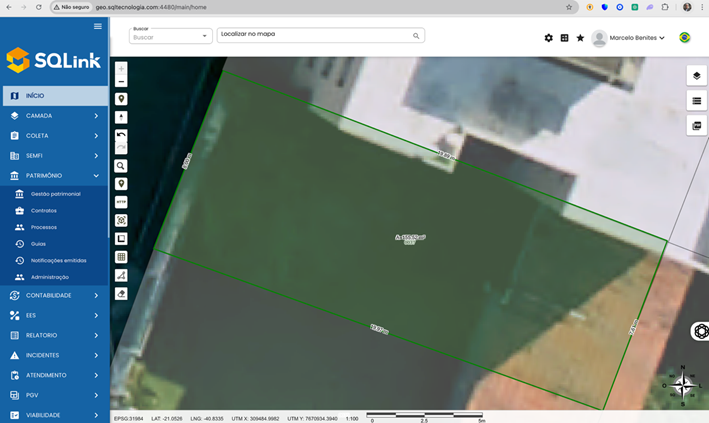Open Notificações emitidas link
The image size is (709, 423).
[58, 260]
